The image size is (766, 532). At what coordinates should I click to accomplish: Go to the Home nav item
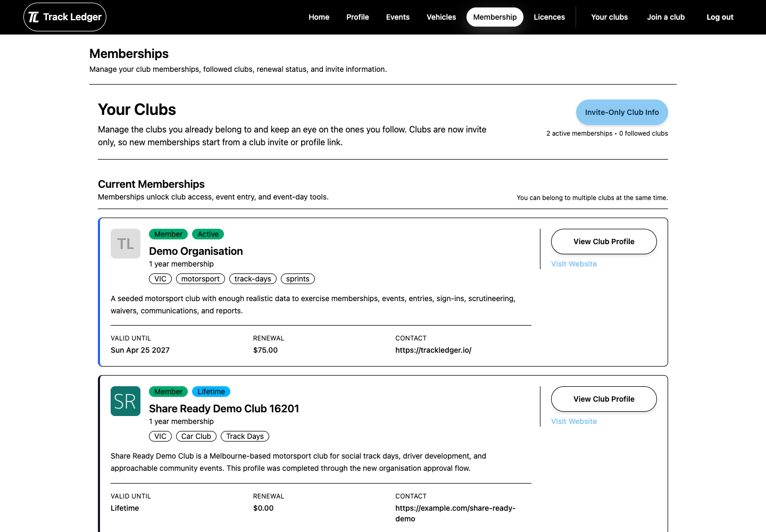pos(319,17)
